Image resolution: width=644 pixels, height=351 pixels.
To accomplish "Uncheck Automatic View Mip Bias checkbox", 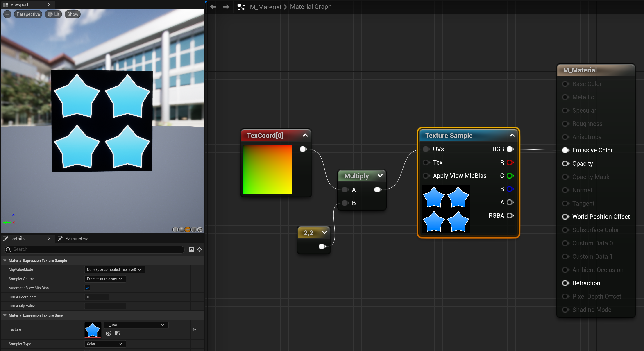I will (87, 288).
